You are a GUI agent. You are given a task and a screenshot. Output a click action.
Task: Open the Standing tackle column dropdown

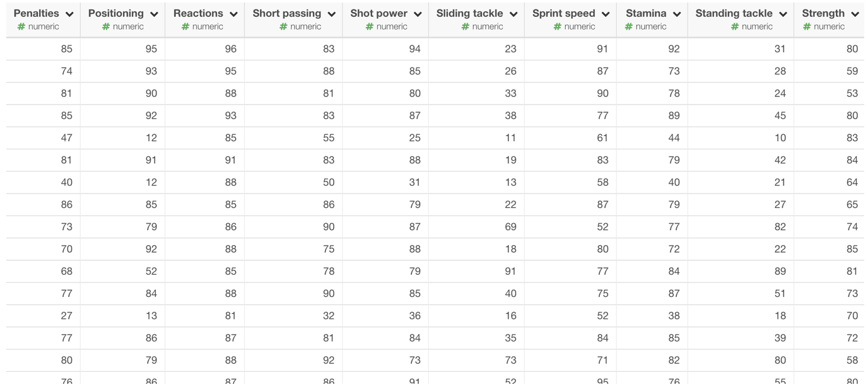[783, 14]
